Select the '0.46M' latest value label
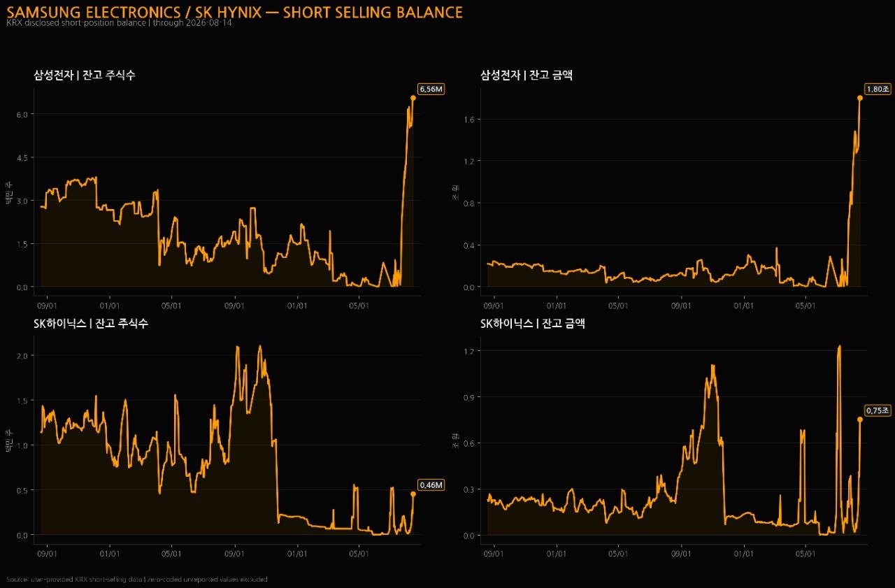 coord(431,485)
